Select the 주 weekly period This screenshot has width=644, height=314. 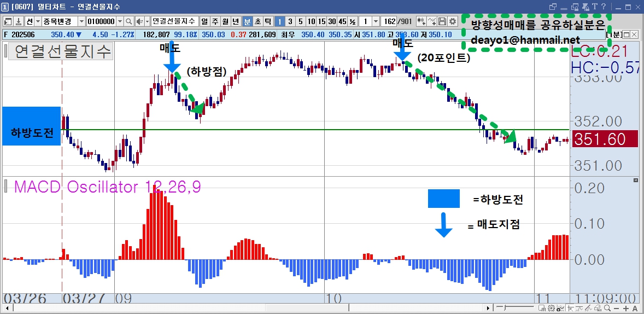215,21
